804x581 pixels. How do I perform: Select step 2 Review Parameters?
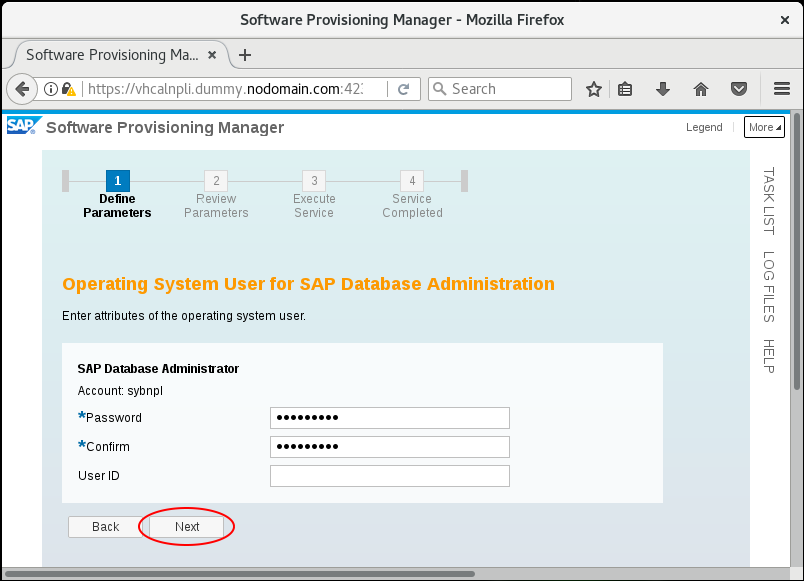coord(216,195)
